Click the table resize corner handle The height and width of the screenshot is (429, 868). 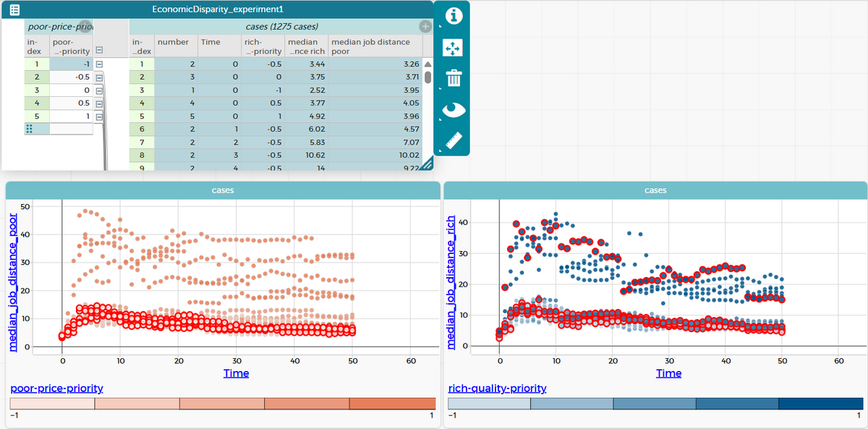coord(427,165)
